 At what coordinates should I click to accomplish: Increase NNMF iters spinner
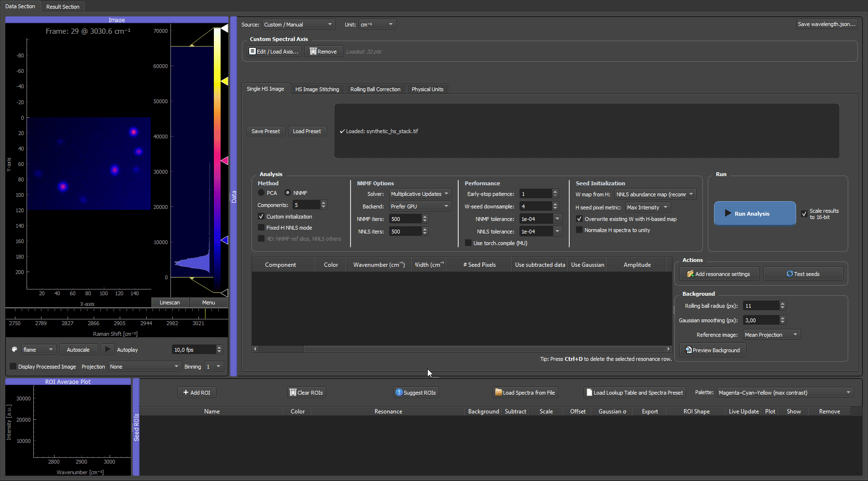coord(425,217)
